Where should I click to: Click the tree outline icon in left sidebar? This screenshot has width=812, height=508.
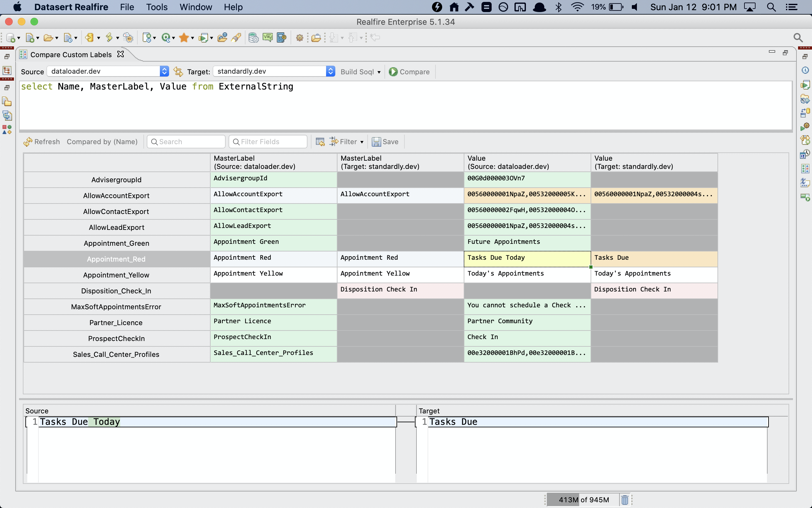pos(7,70)
